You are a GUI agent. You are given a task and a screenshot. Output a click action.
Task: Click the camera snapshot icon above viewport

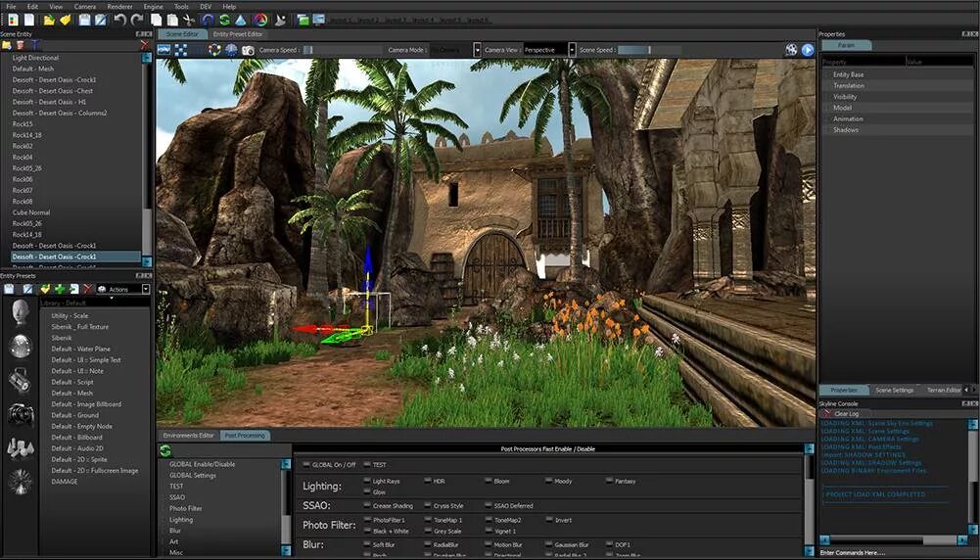tap(248, 50)
